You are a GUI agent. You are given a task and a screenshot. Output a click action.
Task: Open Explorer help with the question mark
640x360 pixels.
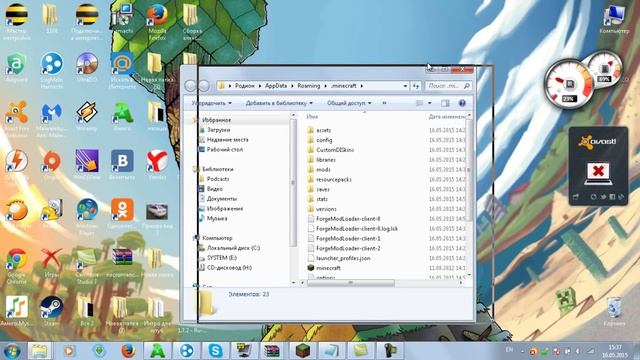click(x=462, y=103)
